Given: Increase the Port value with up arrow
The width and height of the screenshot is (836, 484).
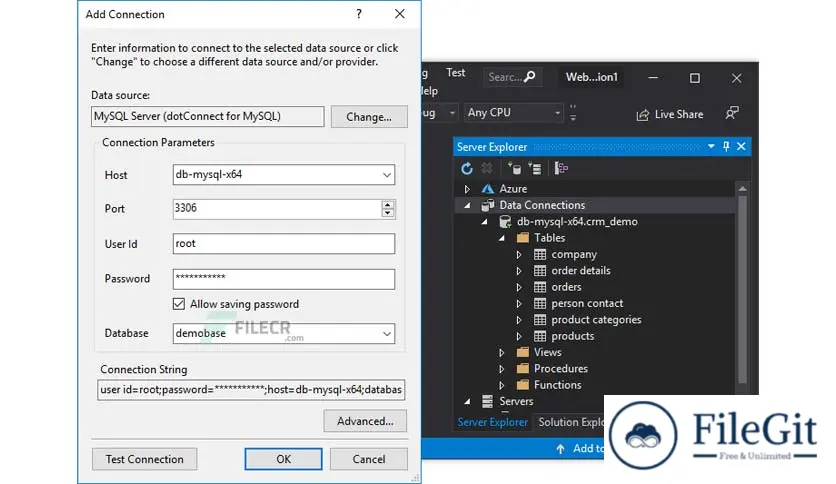Looking at the screenshot, I should coord(388,205).
